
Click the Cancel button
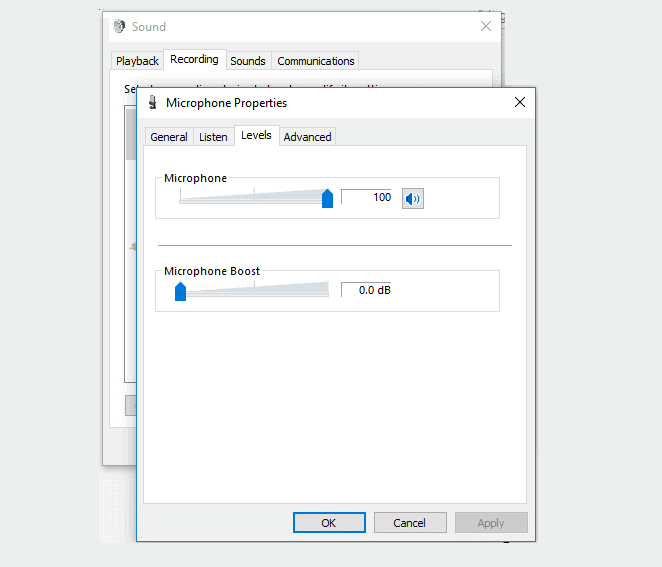(x=410, y=523)
